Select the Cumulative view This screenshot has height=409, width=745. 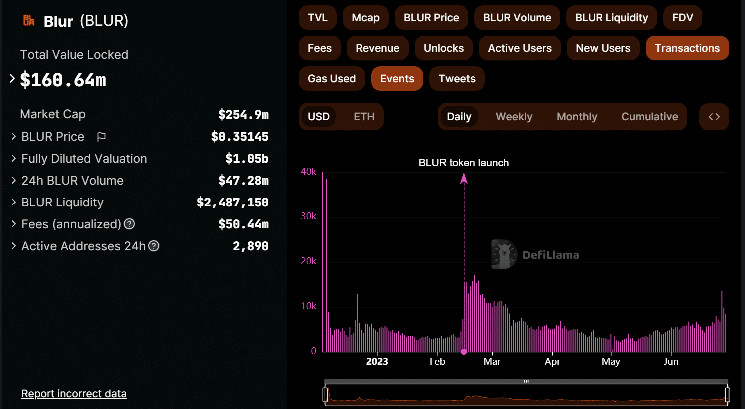tap(649, 116)
